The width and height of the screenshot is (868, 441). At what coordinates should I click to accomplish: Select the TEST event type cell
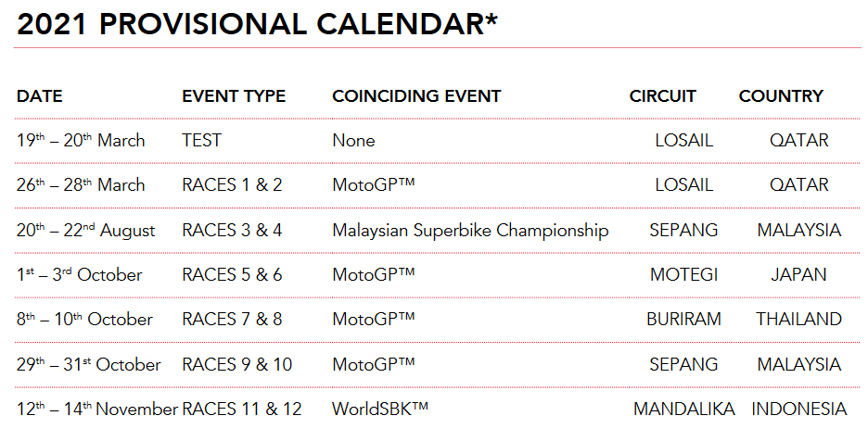pos(201,141)
